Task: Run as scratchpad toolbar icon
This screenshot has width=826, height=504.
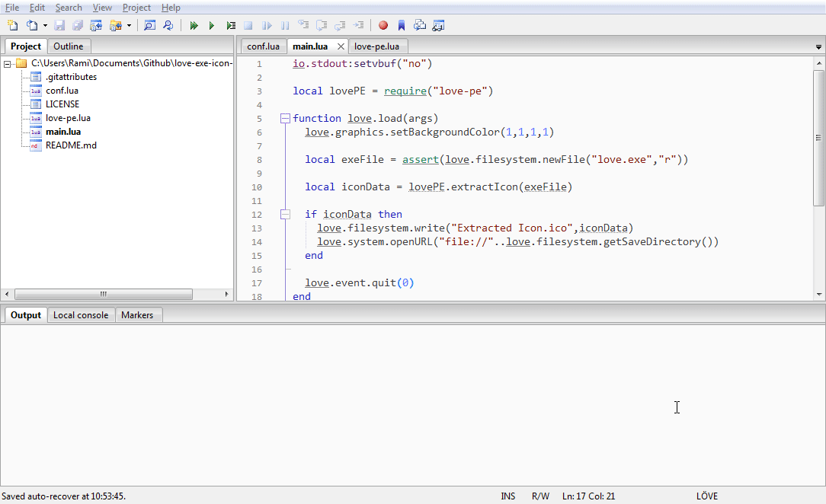Action: [x=230, y=25]
